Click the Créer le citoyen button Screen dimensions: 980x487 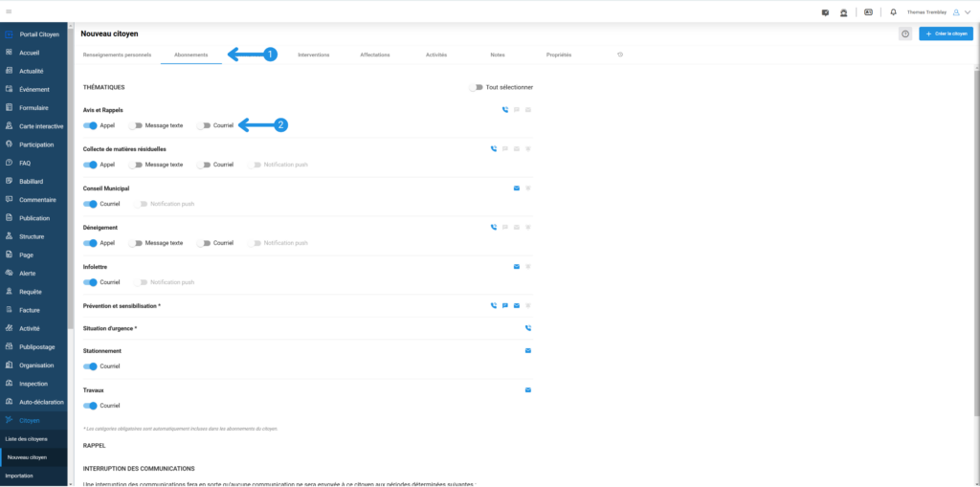(x=946, y=33)
